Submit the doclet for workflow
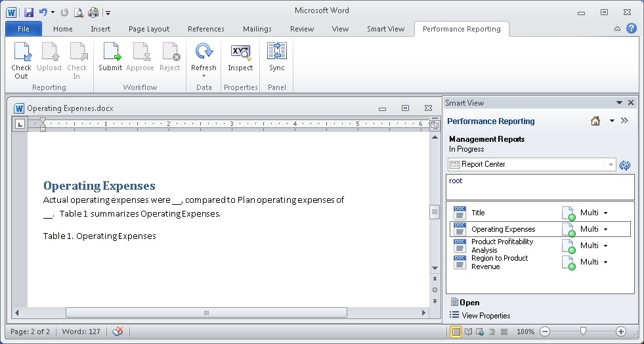This screenshot has width=644, height=344. [110, 58]
